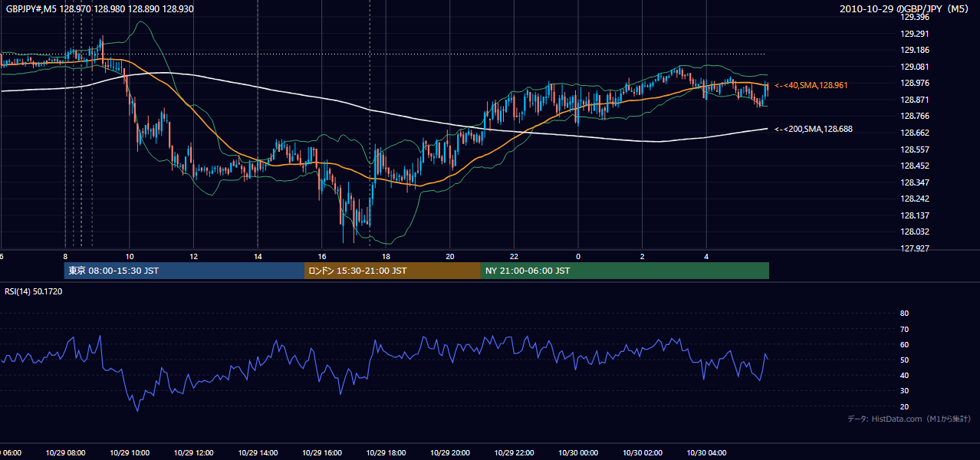Click RSI axis level 40
The height and width of the screenshot is (460, 980).
[904, 376]
